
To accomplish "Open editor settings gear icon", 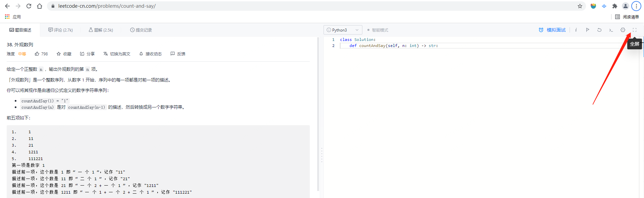I will (x=623, y=30).
